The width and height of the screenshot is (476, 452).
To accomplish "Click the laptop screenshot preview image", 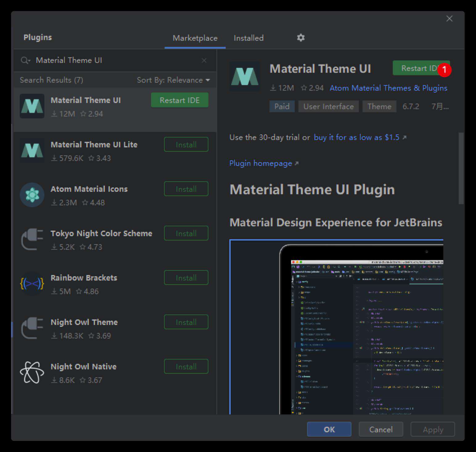I will [336, 327].
